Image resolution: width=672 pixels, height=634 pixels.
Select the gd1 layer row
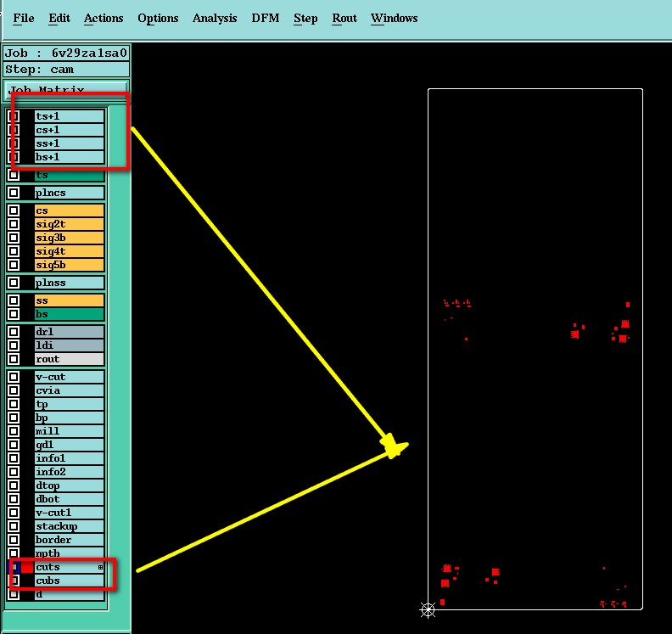(70, 445)
